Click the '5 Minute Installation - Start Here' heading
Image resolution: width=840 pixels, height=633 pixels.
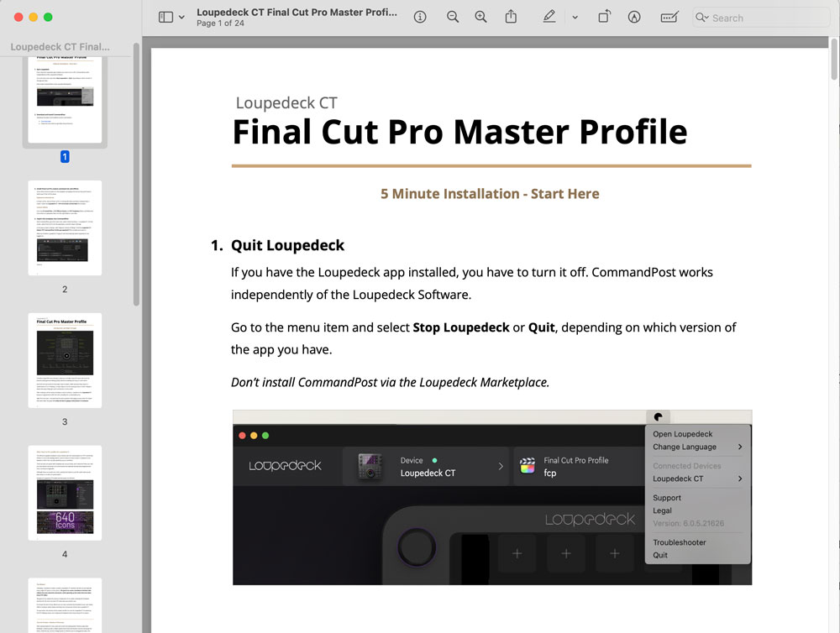[490, 194]
